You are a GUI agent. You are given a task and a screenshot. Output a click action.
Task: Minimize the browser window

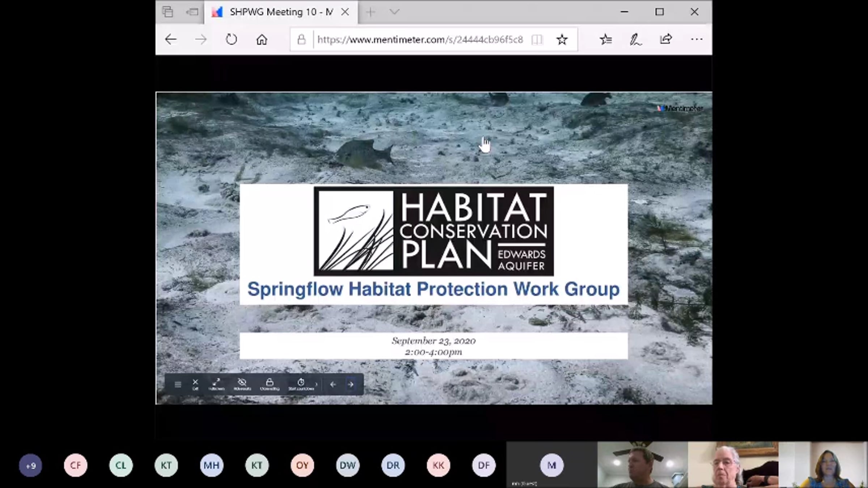[624, 12]
